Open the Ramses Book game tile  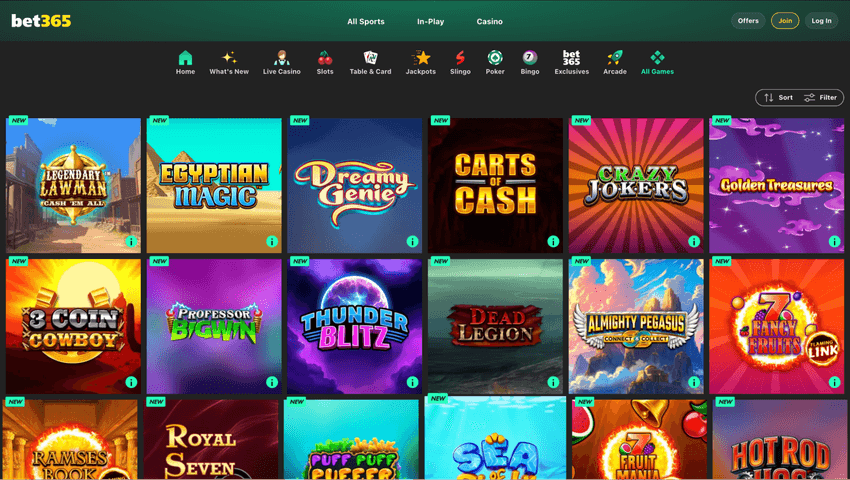[x=70, y=439]
